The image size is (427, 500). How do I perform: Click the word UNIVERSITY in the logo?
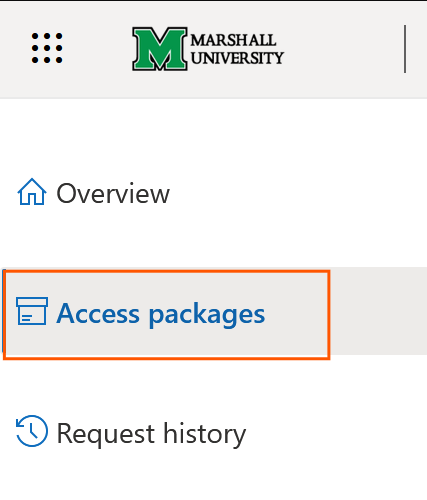click(x=237, y=58)
